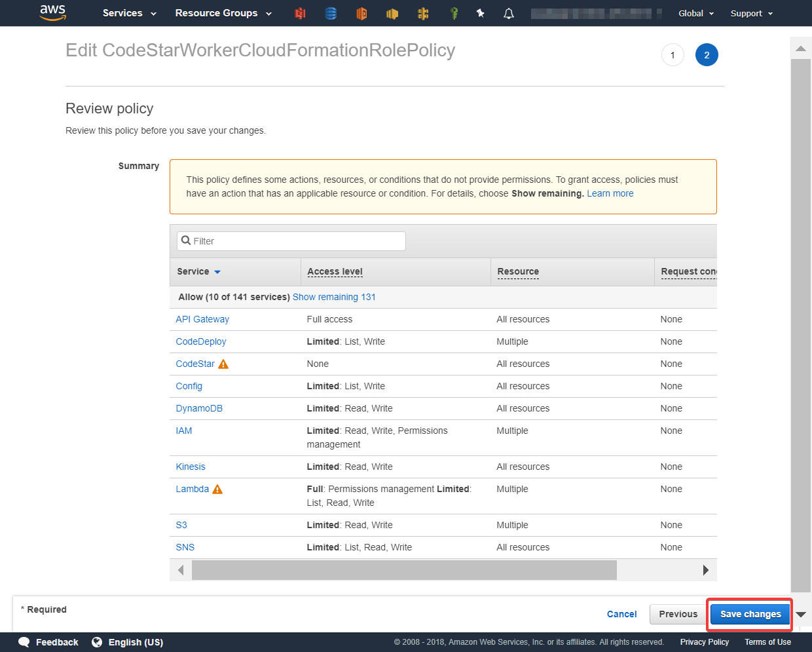This screenshot has height=652, width=812.
Task: Open the blue DynamoDB shortcut icon
Action: pyautogui.click(x=331, y=13)
